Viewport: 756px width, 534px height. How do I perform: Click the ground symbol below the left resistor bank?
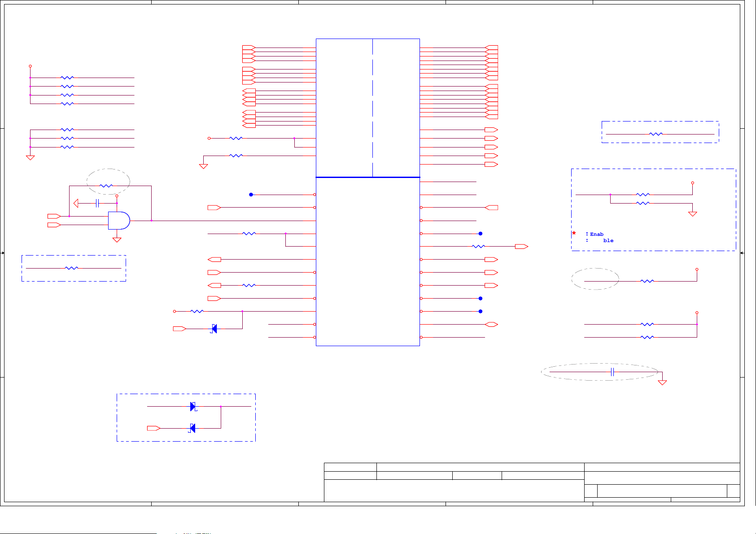(x=30, y=157)
